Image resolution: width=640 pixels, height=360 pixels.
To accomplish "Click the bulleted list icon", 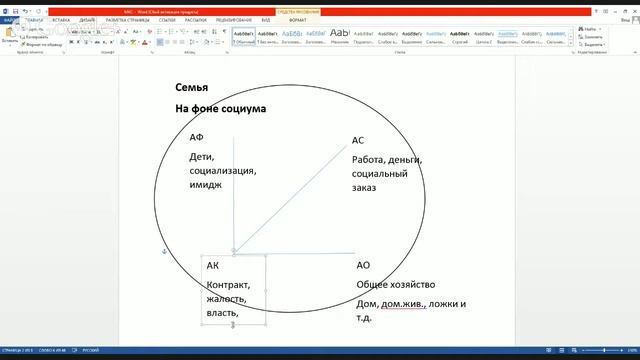I will [x=160, y=31].
